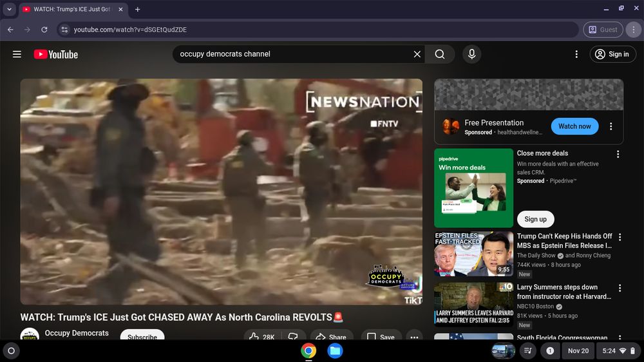644x362 pixels.
Task: Open a new browser tab
Action: point(138,9)
